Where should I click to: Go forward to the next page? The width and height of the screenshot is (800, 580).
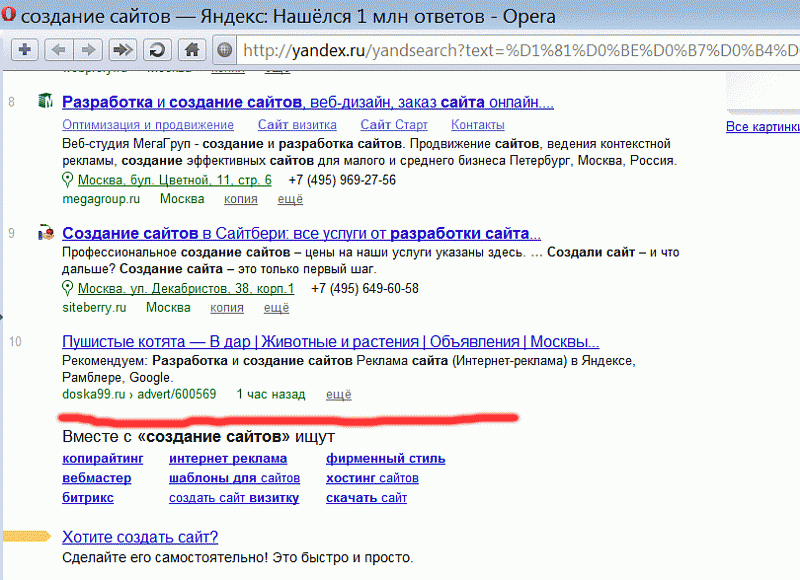[88, 49]
